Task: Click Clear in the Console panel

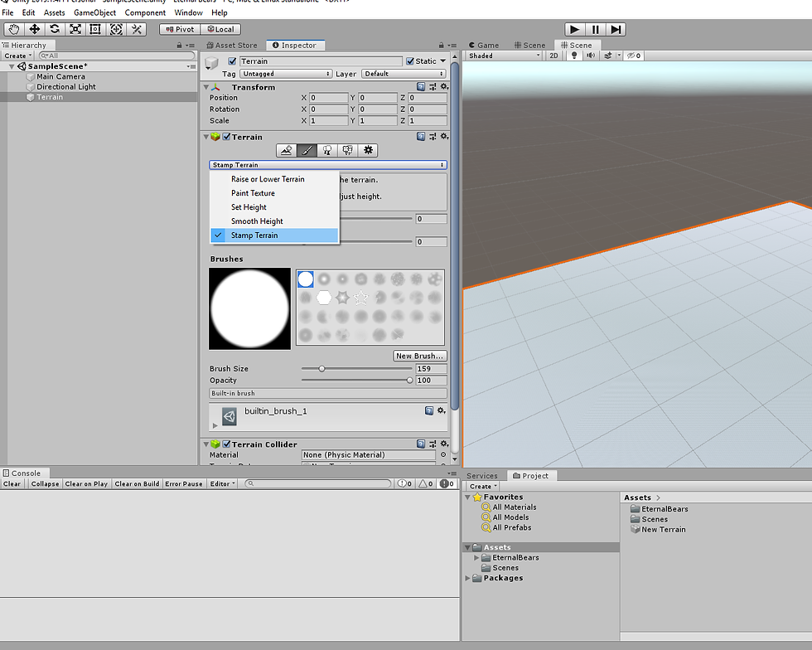Action: click(12, 483)
